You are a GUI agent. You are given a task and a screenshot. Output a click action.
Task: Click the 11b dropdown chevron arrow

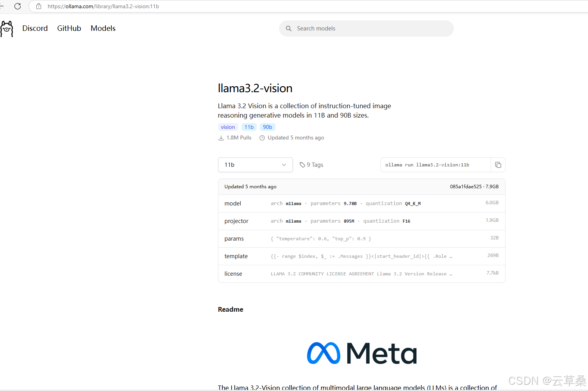coord(284,165)
